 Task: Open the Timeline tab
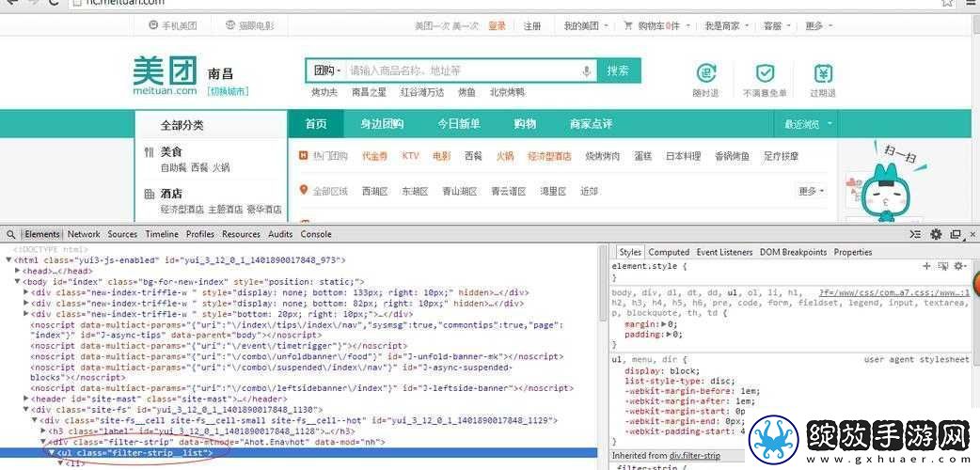coord(162,234)
